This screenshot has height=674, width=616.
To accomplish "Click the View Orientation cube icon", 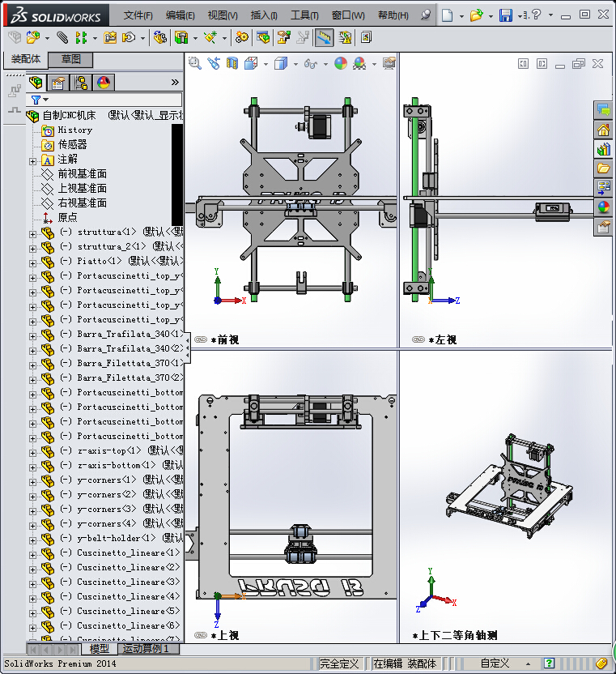I will [x=251, y=64].
